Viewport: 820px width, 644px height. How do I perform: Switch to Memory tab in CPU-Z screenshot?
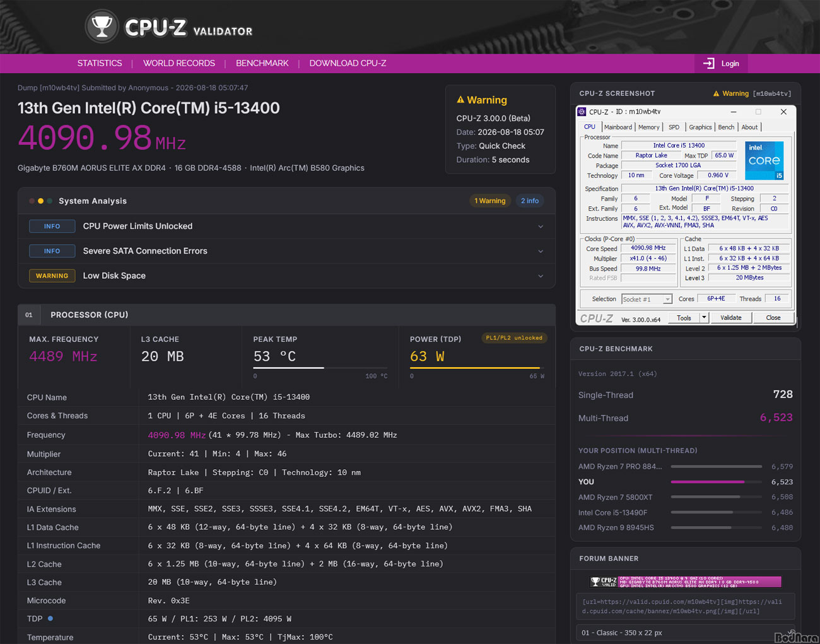point(648,127)
